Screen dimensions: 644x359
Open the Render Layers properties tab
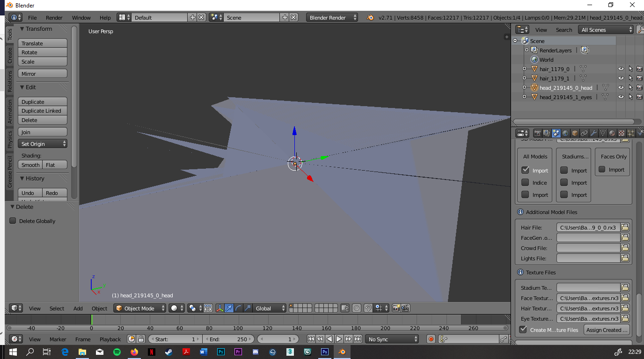[547, 133]
